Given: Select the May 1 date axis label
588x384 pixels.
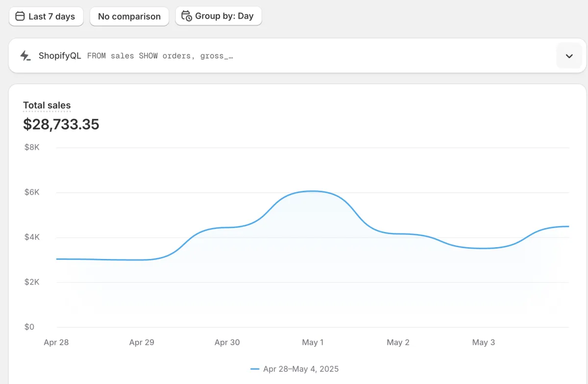Looking at the screenshot, I should pos(313,342).
